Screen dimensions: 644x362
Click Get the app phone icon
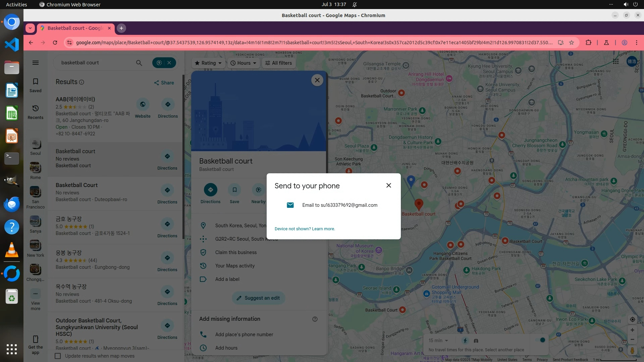tap(36, 339)
